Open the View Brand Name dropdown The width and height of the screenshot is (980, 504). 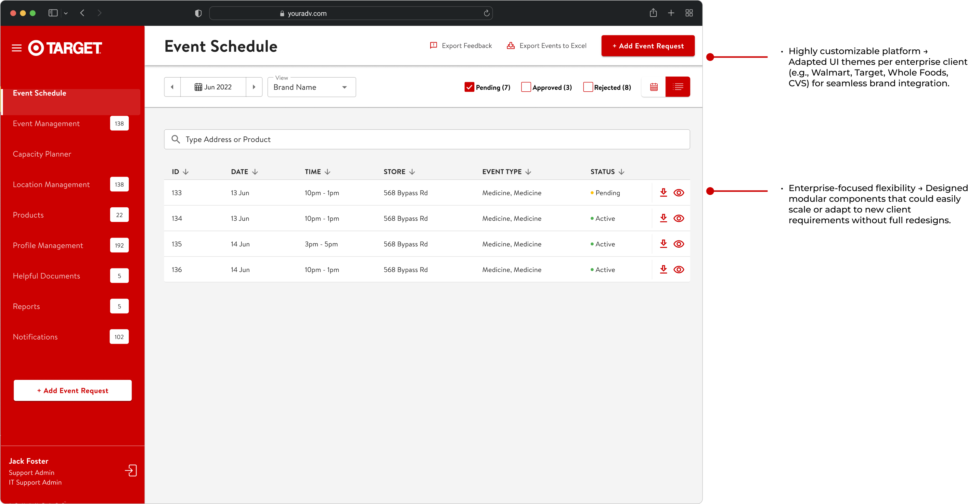click(x=311, y=87)
